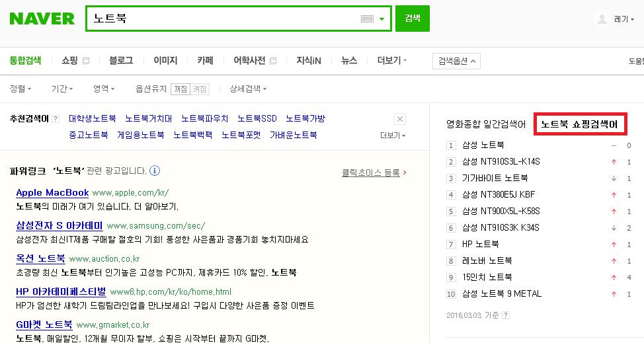Turn 옵션유지 to 꺼짐

(181, 89)
